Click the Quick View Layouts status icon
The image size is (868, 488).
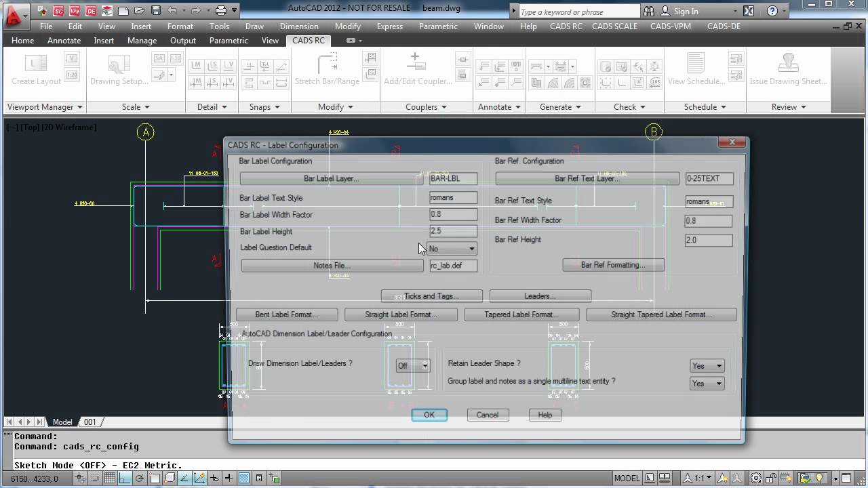tap(650, 478)
